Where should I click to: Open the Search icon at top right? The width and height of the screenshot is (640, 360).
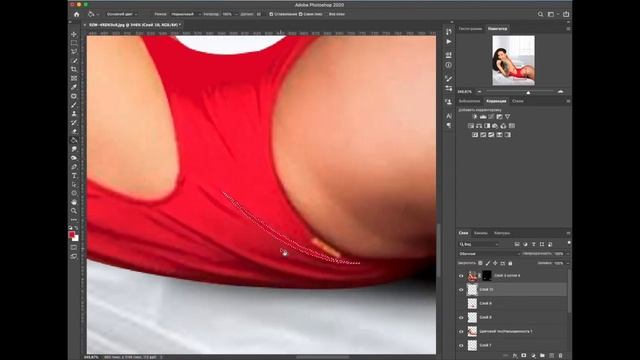click(x=540, y=14)
